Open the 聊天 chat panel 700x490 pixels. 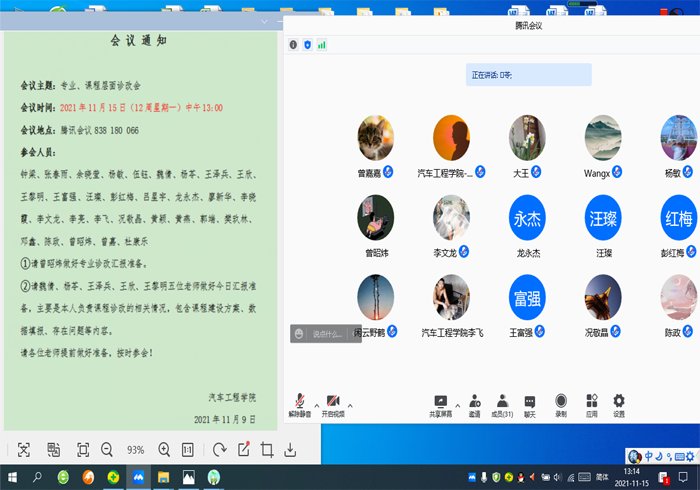(530, 405)
